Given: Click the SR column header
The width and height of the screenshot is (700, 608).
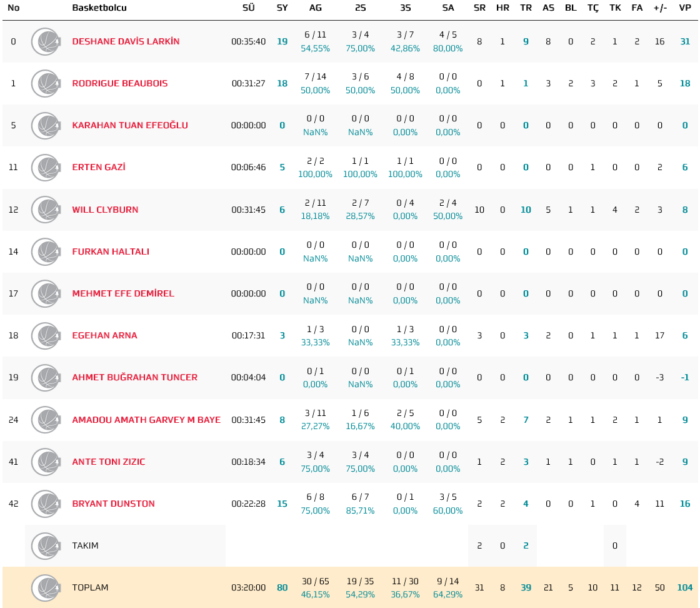Looking at the screenshot, I should pos(479,8).
